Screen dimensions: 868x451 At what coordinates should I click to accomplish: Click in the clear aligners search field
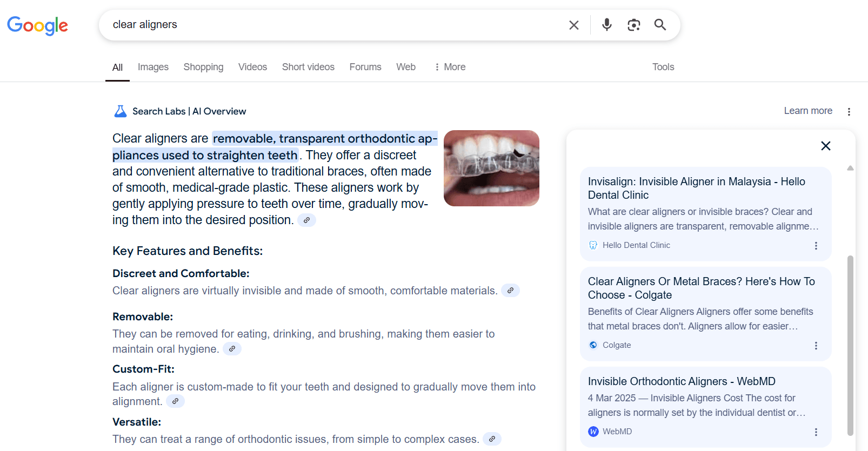[x=335, y=25]
